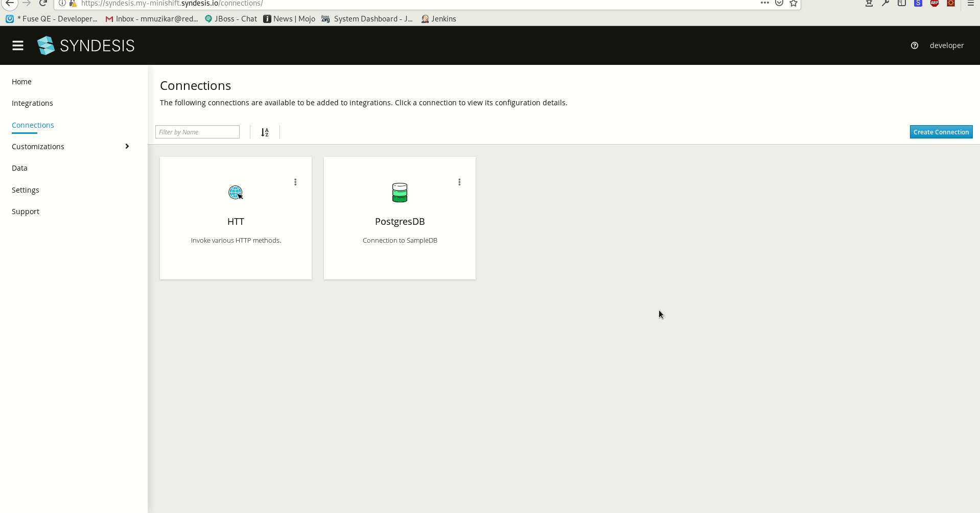980x513 pixels.
Task: Click the HTT globe connection icon
Action: point(236,193)
